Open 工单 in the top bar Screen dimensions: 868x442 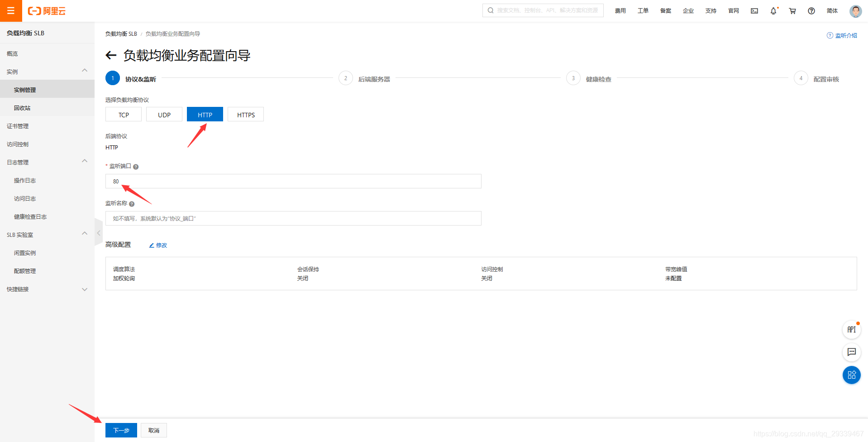point(643,11)
